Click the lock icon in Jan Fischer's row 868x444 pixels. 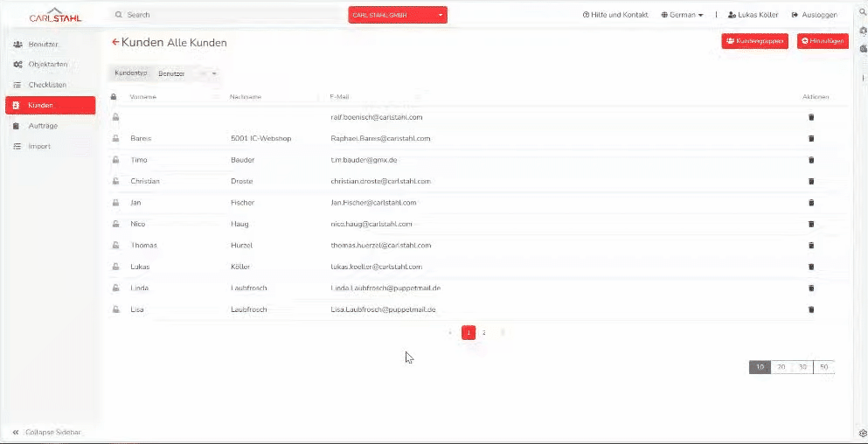coord(115,203)
